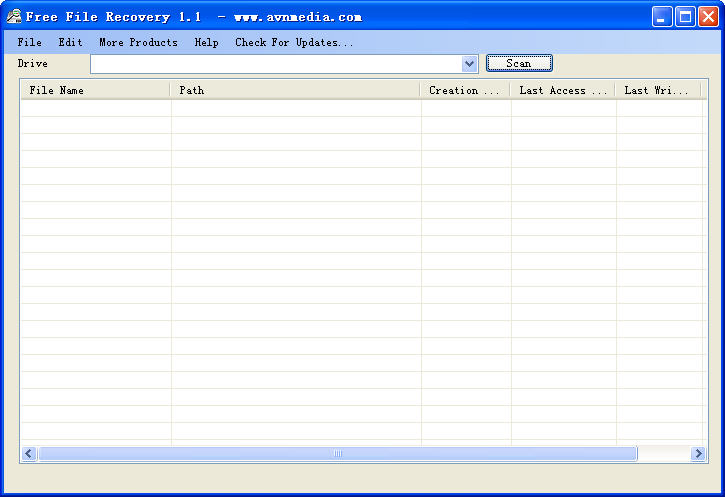Minimize the Free File Recovery window
This screenshot has width=725, height=497.
pyautogui.click(x=662, y=16)
